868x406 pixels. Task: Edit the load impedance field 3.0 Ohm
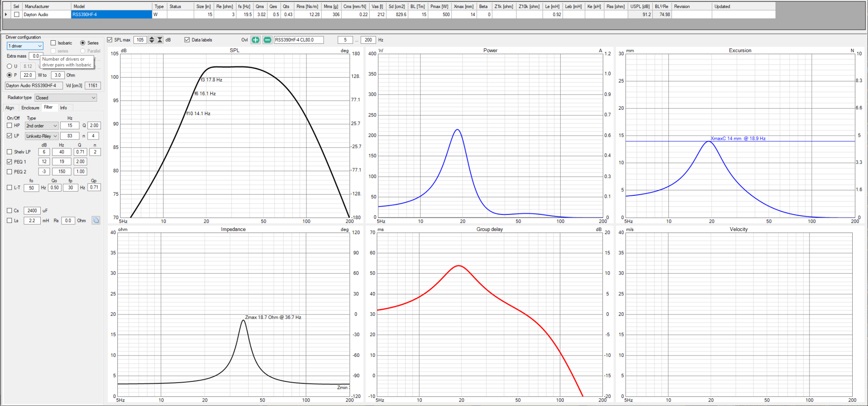pos(58,75)
